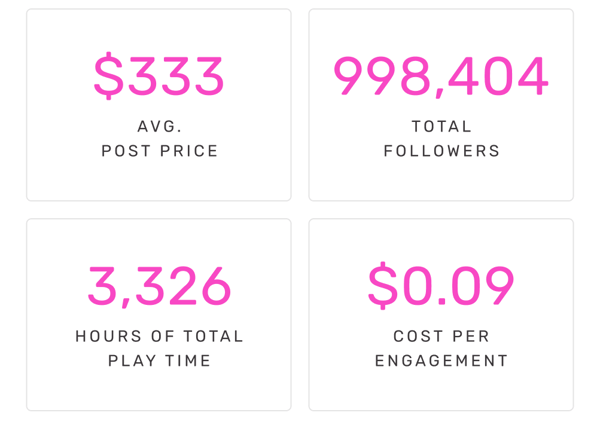Open the Hours of Total Play Time card

159,315
